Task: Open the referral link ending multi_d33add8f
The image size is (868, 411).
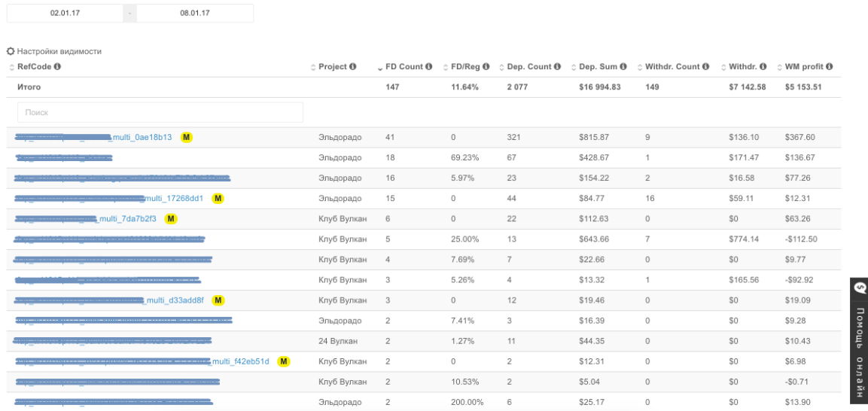Action: (x=175, y=300)
